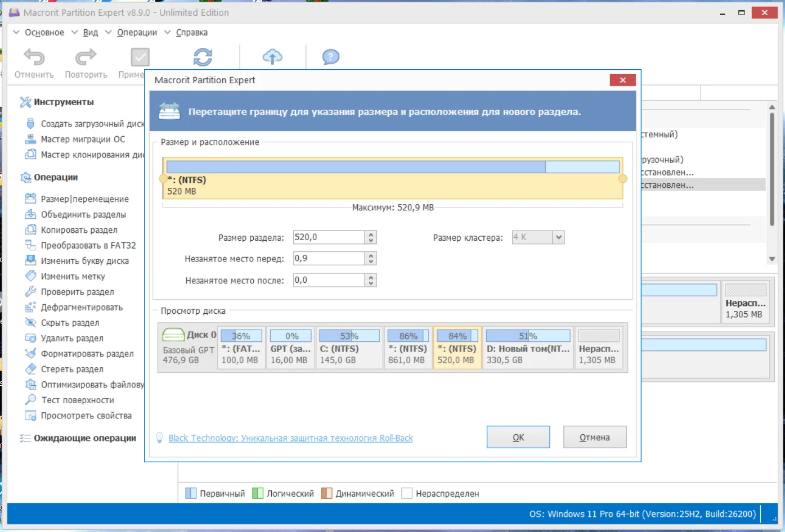
Task: Launch Тест поверхности from sidebar
Action: [x=77, y=400]
